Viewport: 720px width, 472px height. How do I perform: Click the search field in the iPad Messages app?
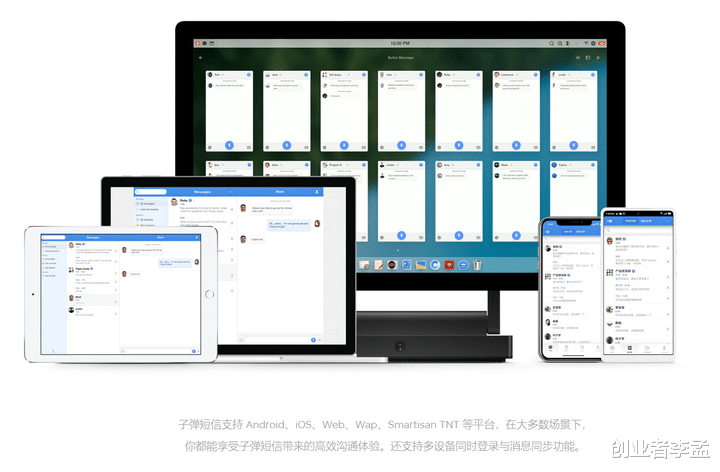coord(53,237)
